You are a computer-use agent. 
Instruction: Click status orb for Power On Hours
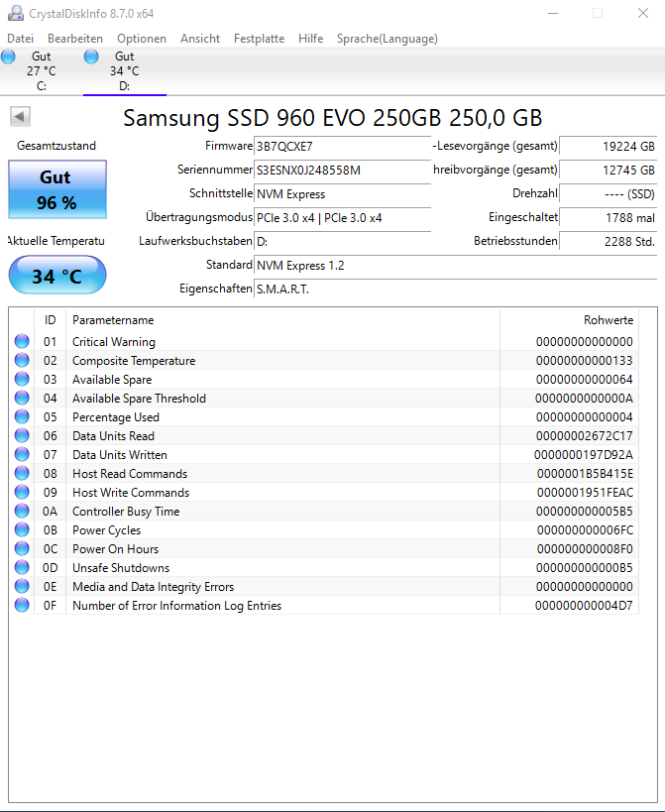pos(22,548)
